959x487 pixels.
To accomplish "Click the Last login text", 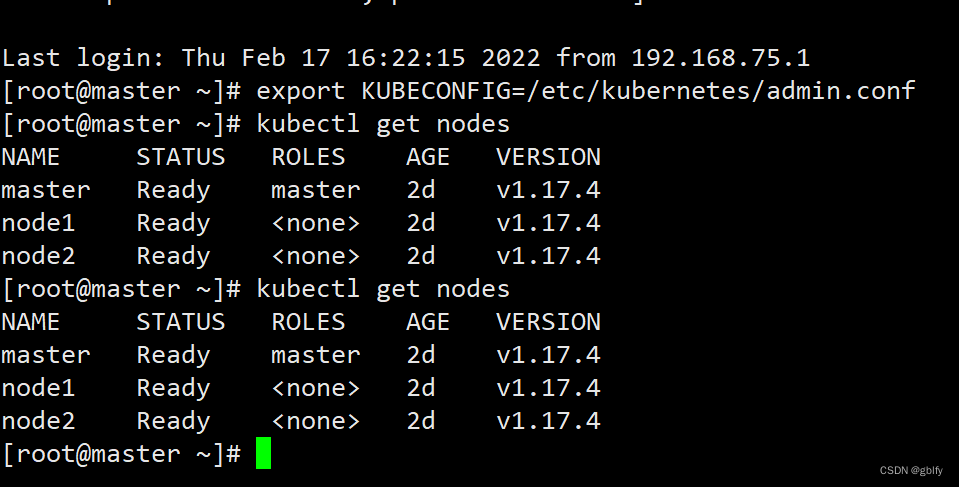I will tap(84, 58).
